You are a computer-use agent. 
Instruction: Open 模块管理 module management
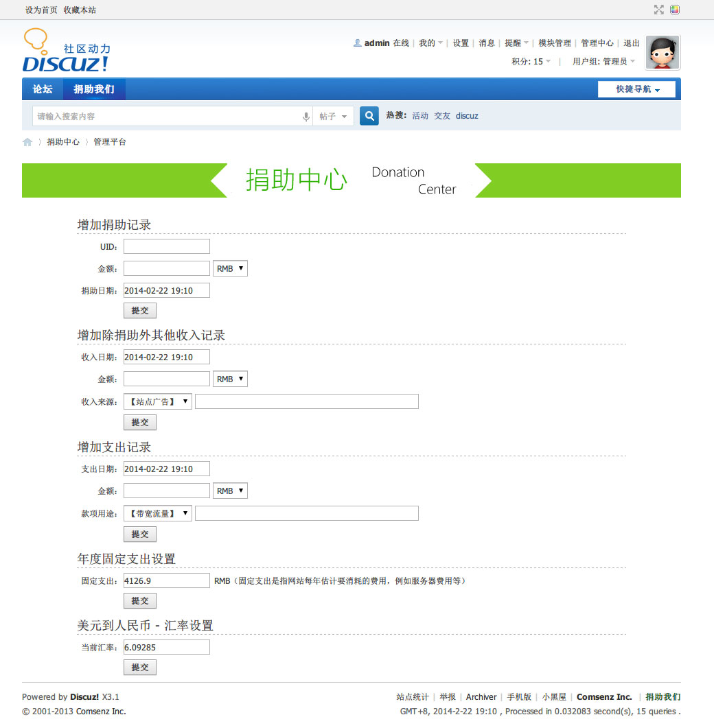click(555, 43)
